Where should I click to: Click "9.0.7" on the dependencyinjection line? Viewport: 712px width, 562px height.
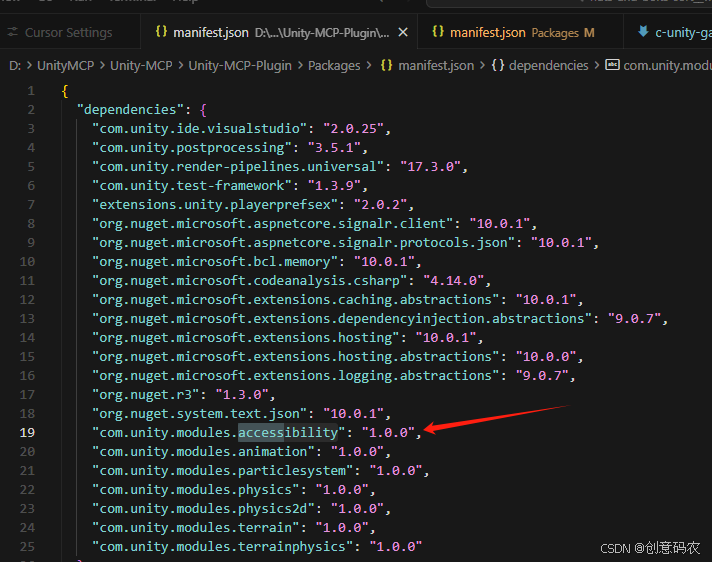point(634,319)
